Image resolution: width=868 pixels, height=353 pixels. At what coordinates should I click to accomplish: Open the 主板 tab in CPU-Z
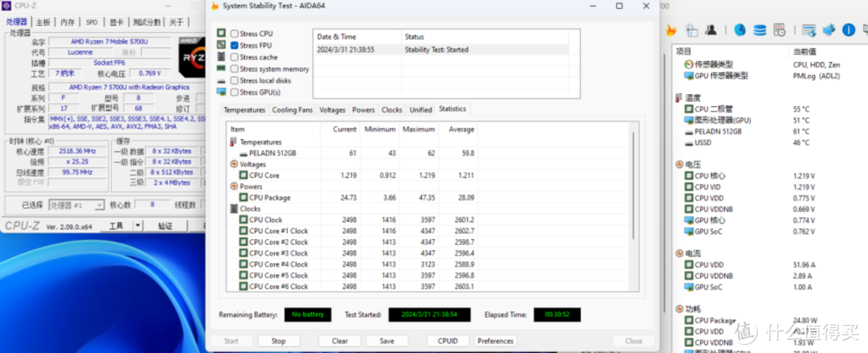coord(43,23)
